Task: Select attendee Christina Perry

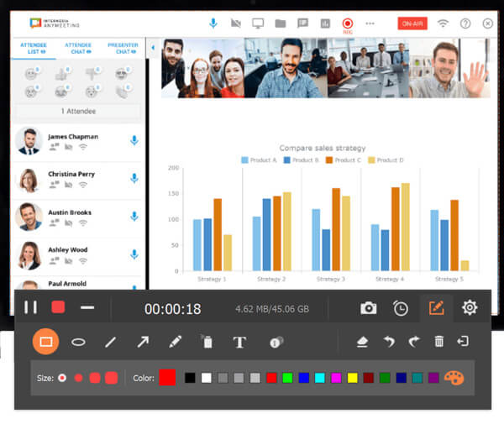Action: [78, 179]
